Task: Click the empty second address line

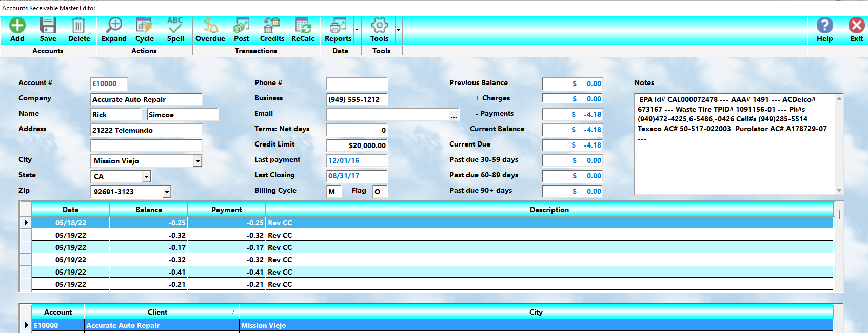Action: point(147,145)
